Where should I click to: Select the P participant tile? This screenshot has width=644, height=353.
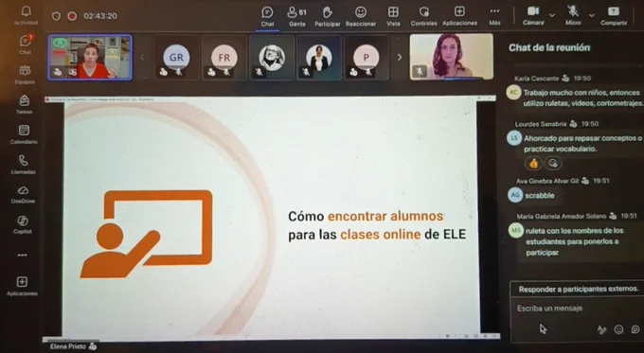tap(366, 58)
